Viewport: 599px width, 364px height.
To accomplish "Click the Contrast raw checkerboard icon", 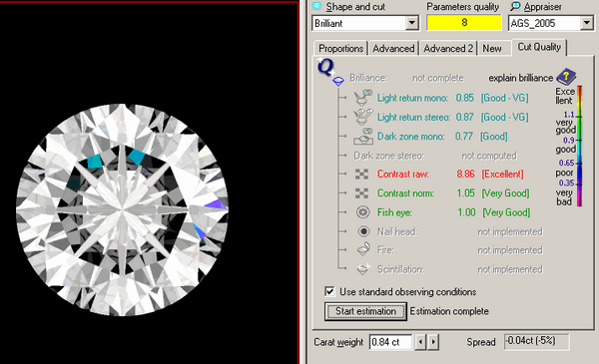I will (361, 174).
